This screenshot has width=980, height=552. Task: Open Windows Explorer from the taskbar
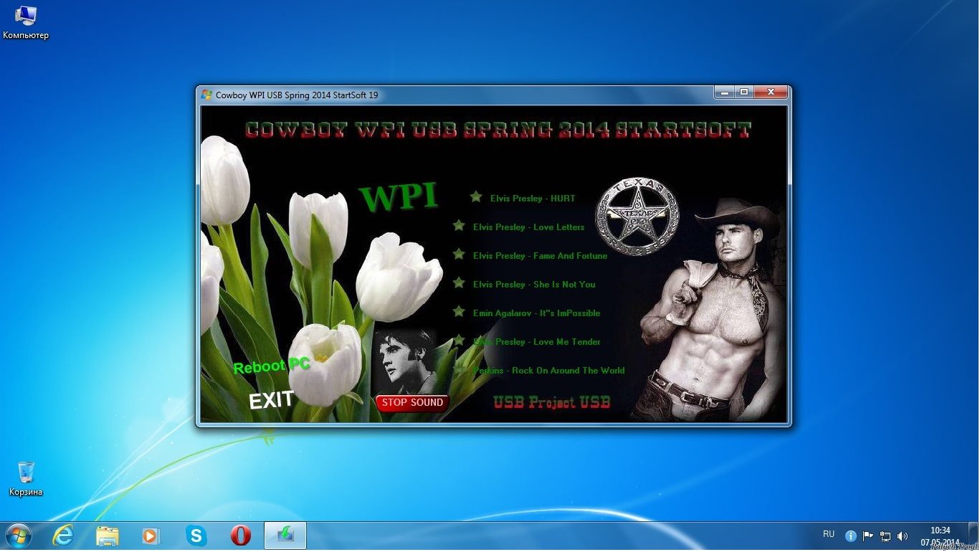tap(108, 536)
